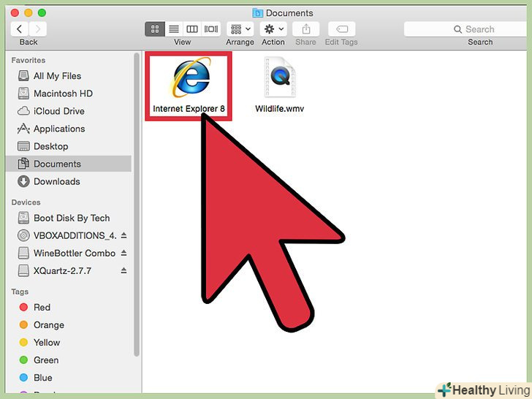Eject the WineBottler Combo volume
532x399 pixels.
click(x=123, y=253)
